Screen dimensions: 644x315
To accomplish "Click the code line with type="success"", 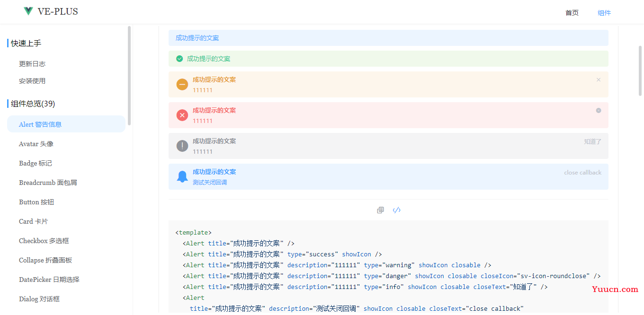I will pos(282,254).
